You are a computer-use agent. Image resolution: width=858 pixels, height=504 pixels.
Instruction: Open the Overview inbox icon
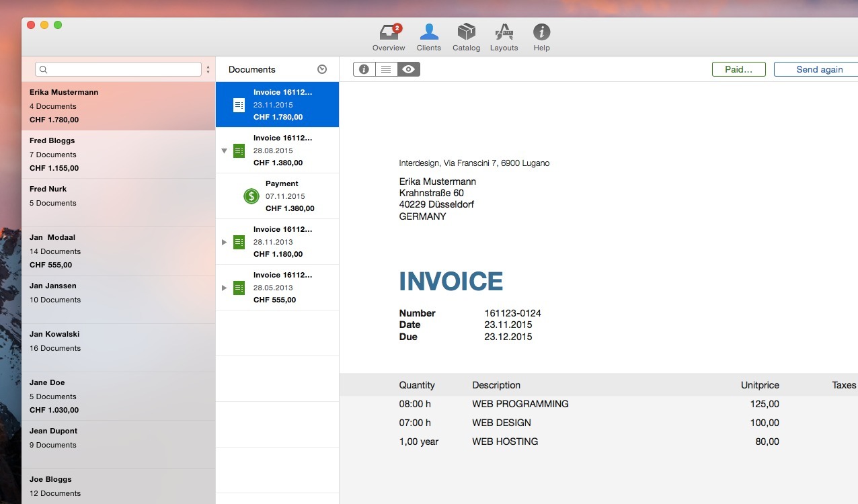click(389, 32)
